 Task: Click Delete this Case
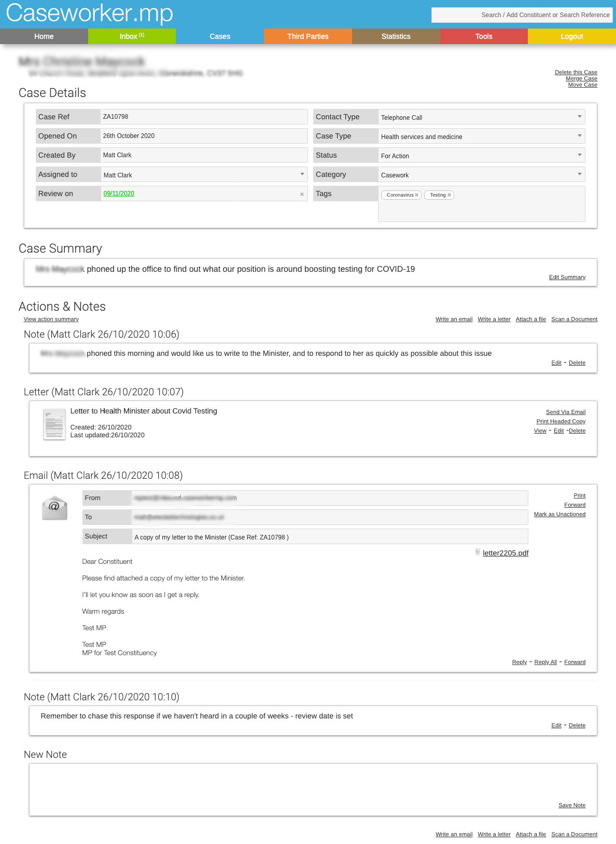tap(576, 72)
